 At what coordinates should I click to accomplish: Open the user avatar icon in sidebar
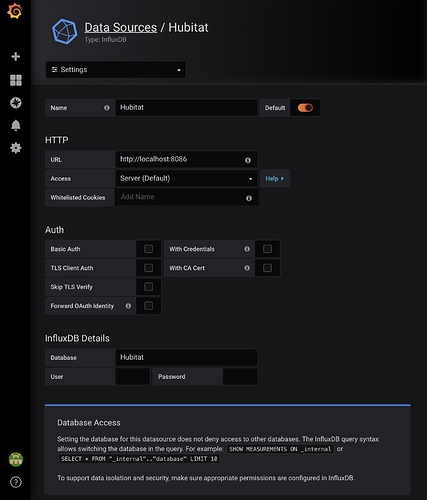tap(16, 459)
